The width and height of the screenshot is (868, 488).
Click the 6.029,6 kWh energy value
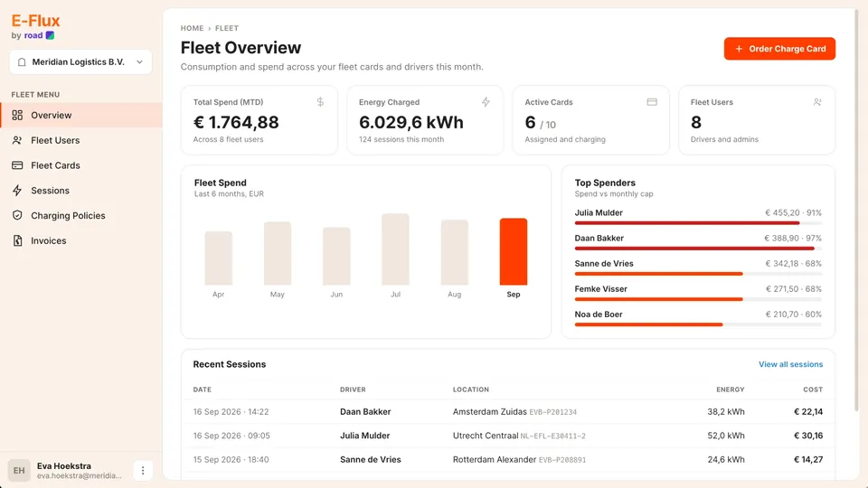411,122
